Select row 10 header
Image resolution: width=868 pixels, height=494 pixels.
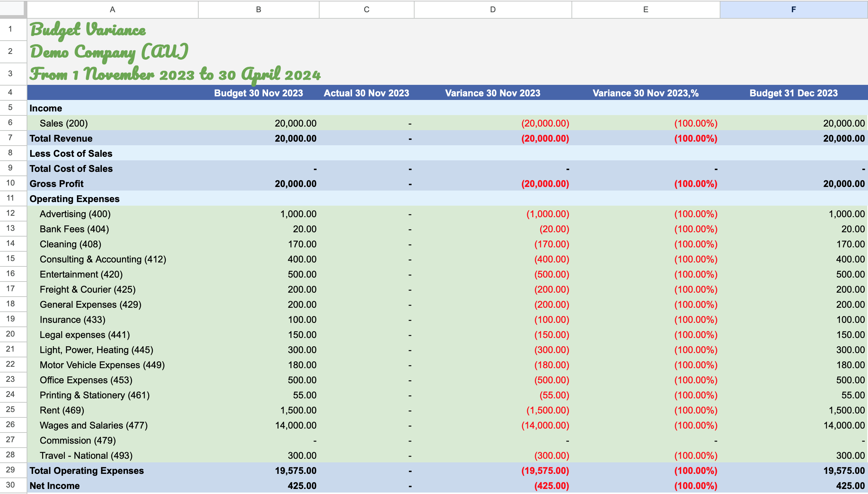tap(10, 183)
